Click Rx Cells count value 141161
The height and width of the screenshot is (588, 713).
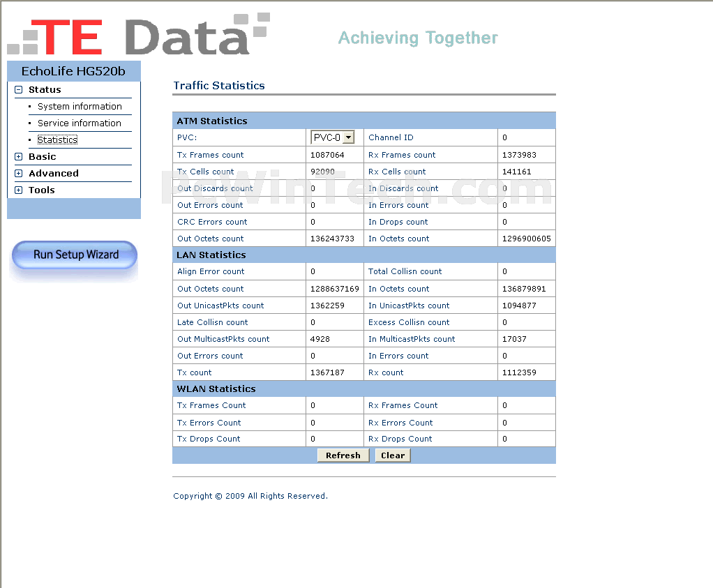(516, 172)
